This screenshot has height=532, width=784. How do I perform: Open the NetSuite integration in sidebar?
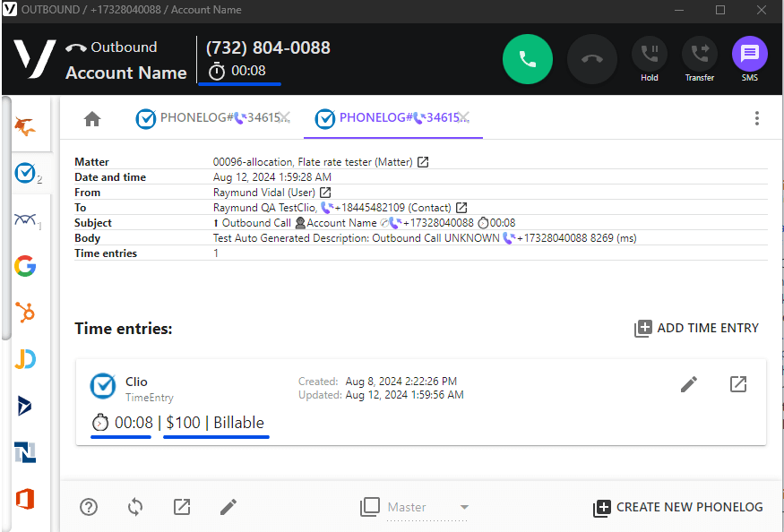click(25, 452)
